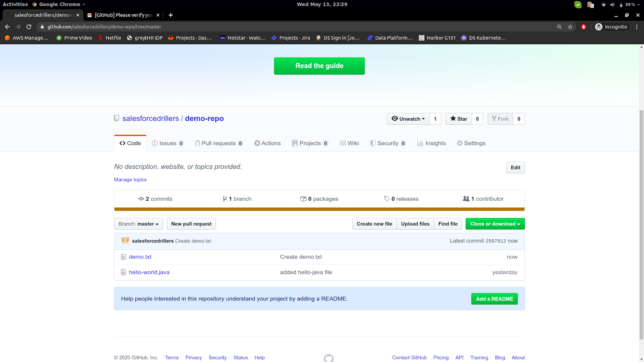Open the greytHR IDP bookmark
Screen dimensions: 644x362
(x=144, y=38)
